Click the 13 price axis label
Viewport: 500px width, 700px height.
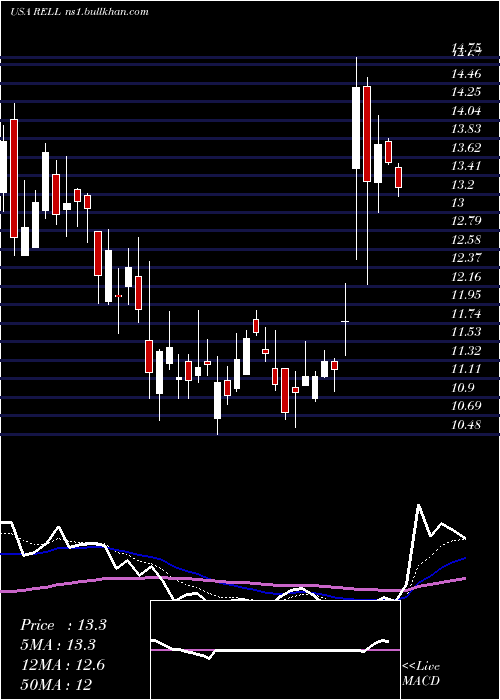coord(458,203)
